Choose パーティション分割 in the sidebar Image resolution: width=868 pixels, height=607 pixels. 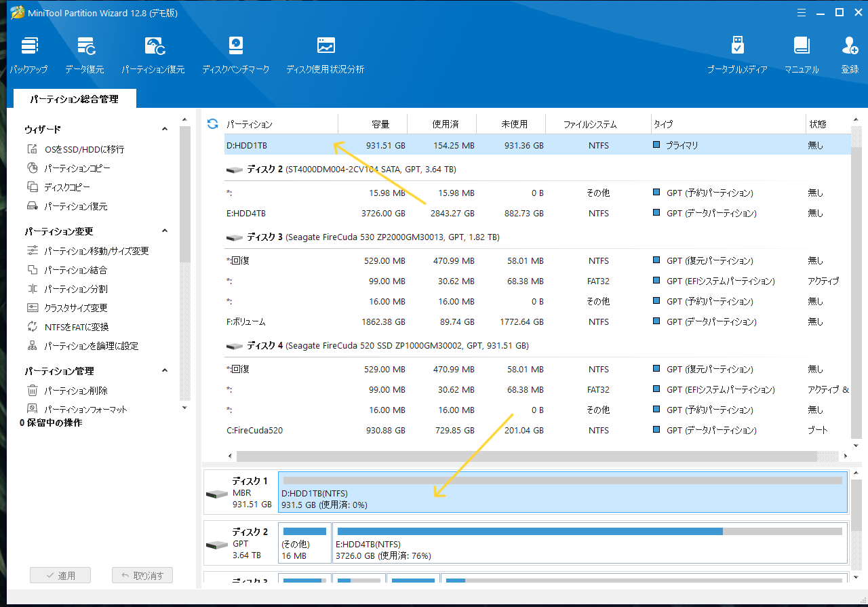tap(67, 289)
